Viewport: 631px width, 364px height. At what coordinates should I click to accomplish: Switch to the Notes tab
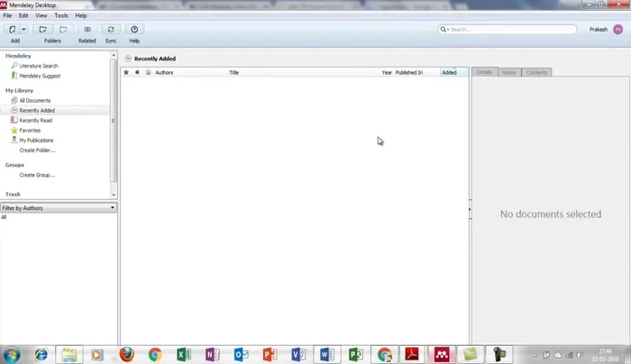[x=509, y=72]
